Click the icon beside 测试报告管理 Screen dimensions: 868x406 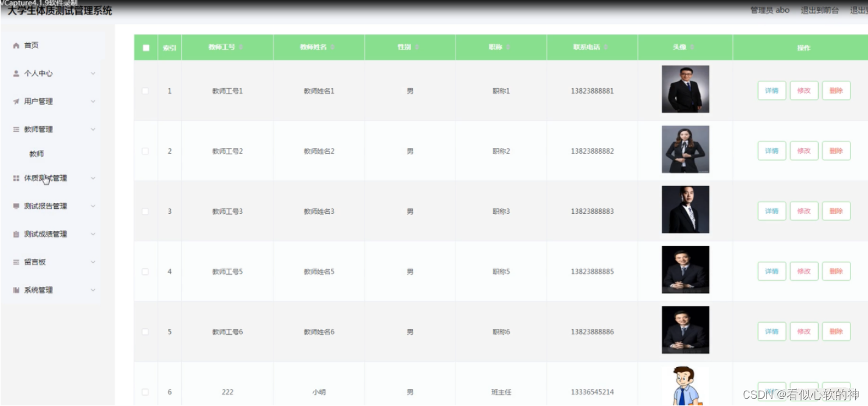click(16, 206)
